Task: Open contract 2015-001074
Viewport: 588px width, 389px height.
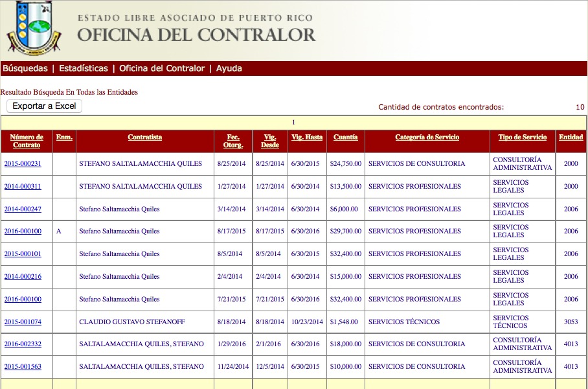Action: tap(23, 322)
